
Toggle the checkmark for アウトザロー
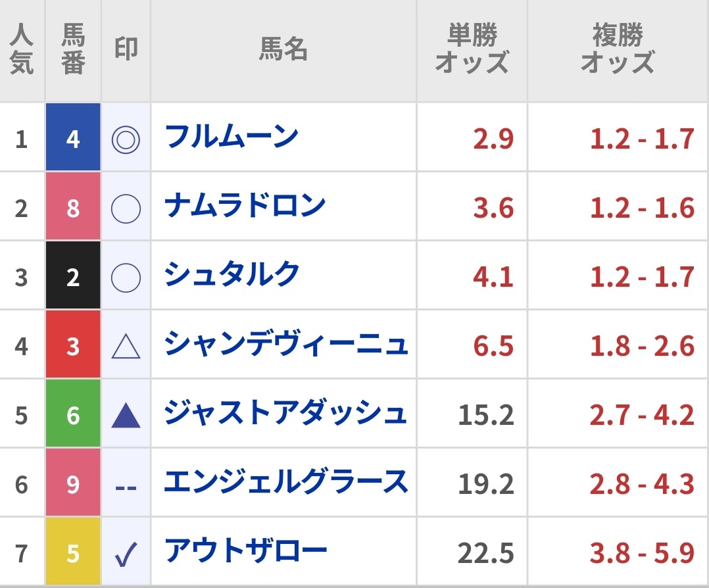click(126, 554)
